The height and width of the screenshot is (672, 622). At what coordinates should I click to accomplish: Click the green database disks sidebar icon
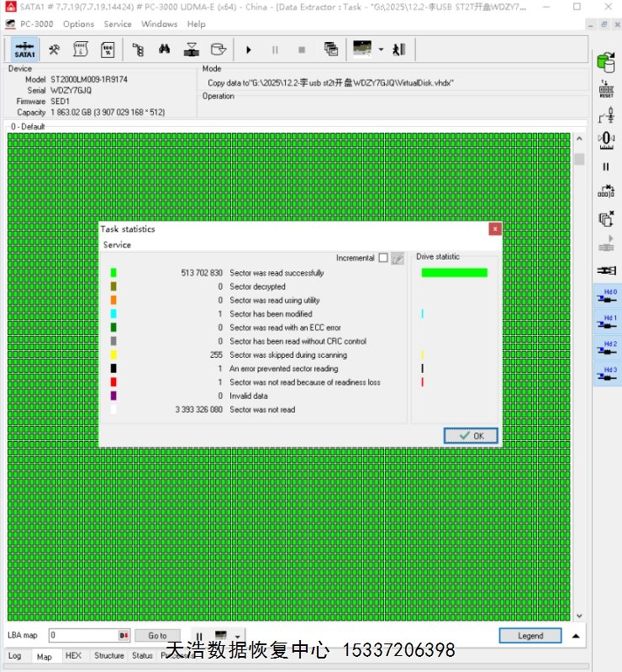click(605, 63)
